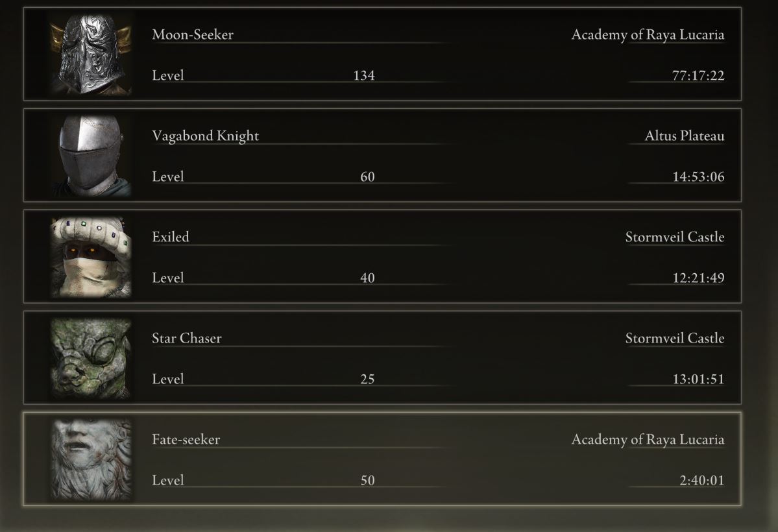Select the Moon-Seeker character name

click(x=193, y=34)
